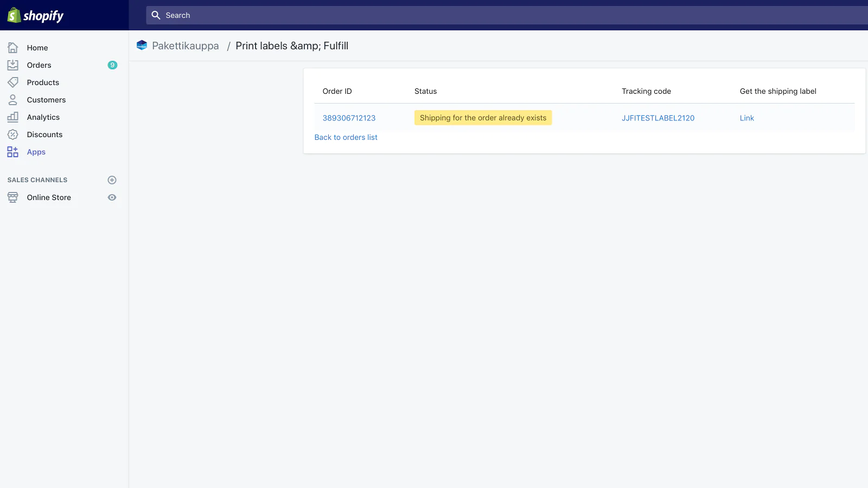This screenshot has height=488, width=868.
Task: Open order 389306712123 link
Action: [x=349, y=118]
